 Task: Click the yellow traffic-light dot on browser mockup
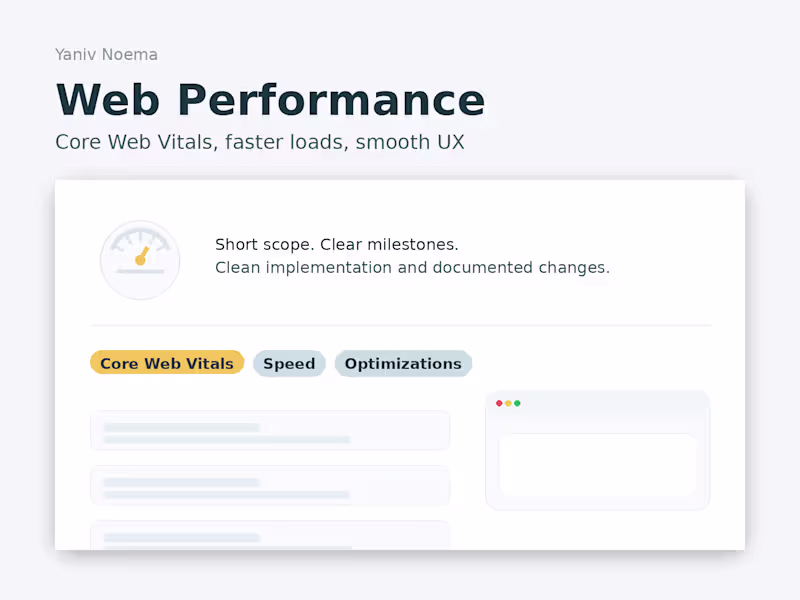click(509, 402)
